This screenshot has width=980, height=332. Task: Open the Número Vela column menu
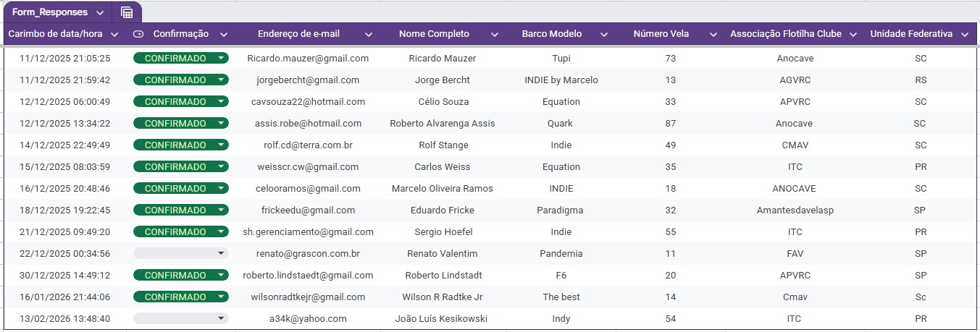[x=713, y=34]
